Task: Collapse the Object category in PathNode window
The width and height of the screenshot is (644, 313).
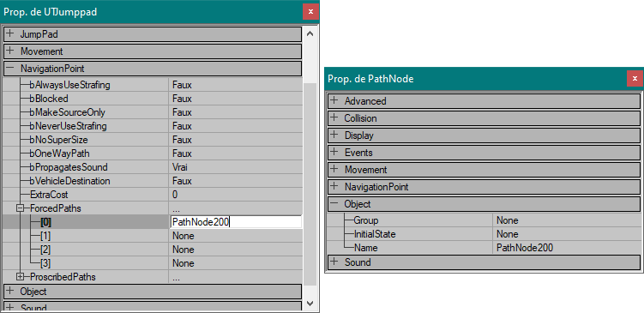Action: [x=334, y=204]
